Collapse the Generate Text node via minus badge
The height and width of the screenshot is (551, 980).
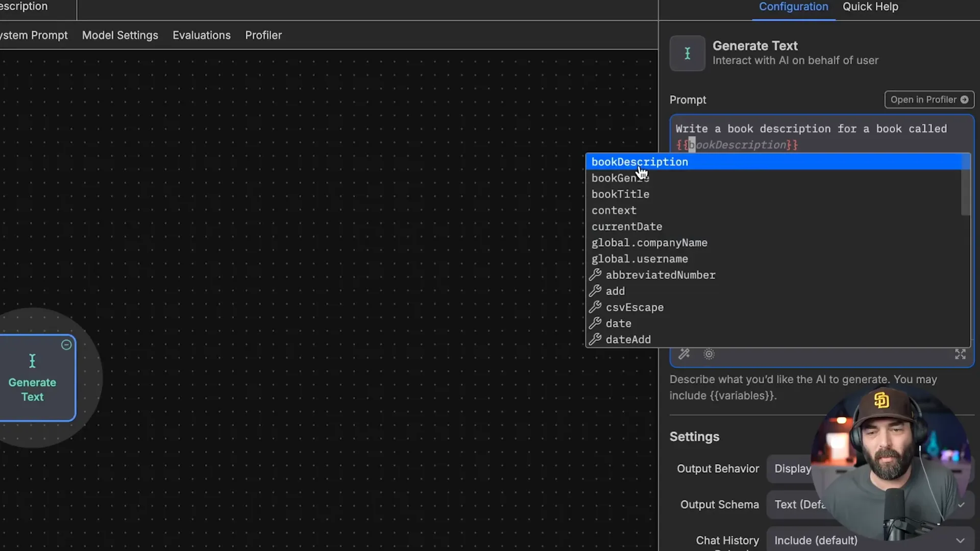point(66,345)
